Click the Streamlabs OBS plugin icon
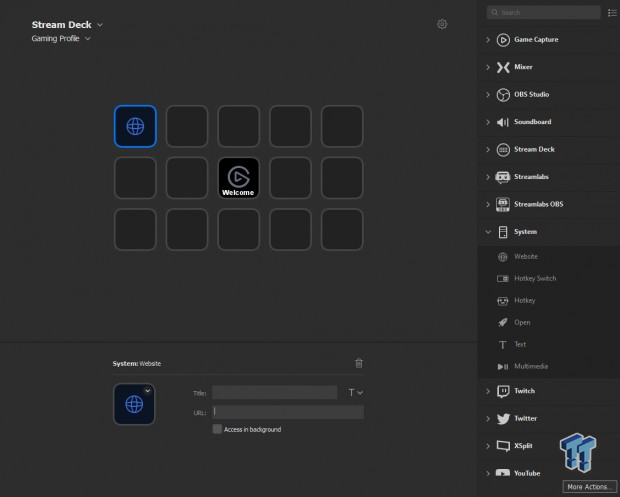Screen dimensions: 620x497 [x=503, y=204]
